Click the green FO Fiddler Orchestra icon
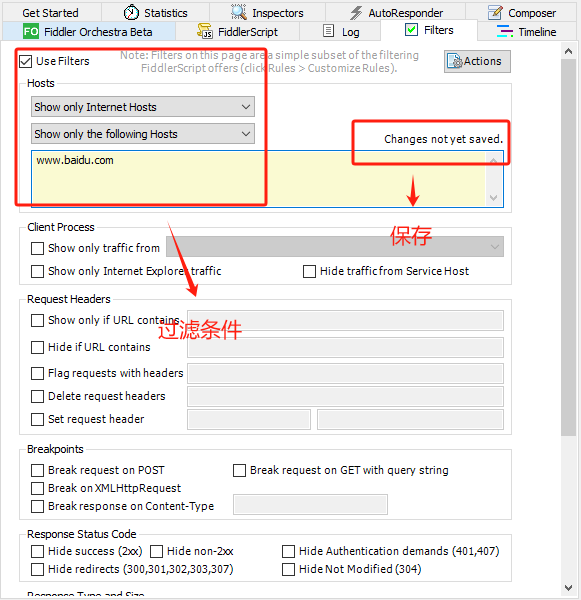581x600 pixels. click(x=31, y=31)
